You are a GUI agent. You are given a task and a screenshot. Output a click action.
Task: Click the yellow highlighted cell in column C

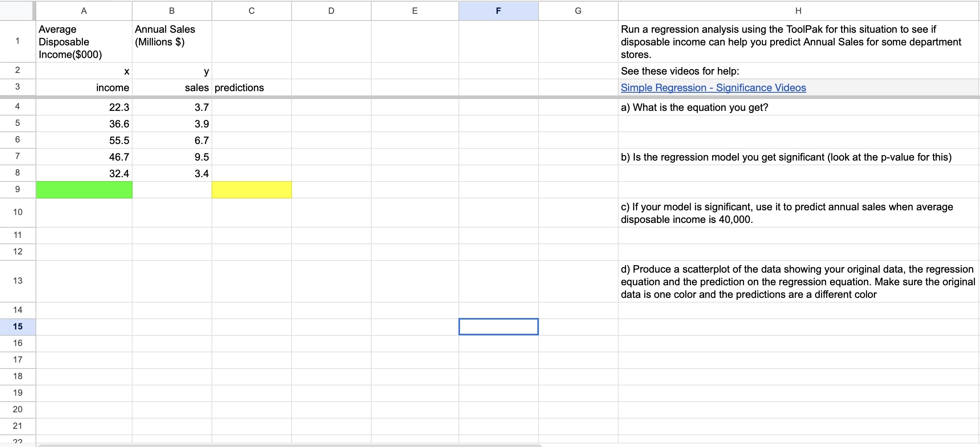click(251, 190)
